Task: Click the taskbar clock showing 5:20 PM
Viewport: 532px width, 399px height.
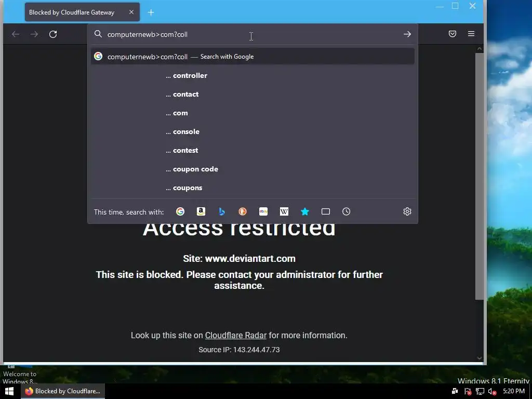Action: pos(514,391)
